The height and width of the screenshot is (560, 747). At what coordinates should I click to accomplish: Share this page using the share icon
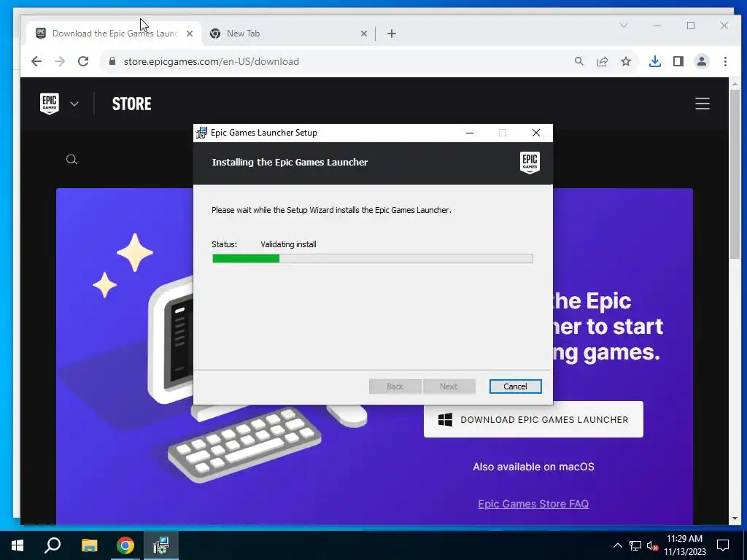coord(602,61)
